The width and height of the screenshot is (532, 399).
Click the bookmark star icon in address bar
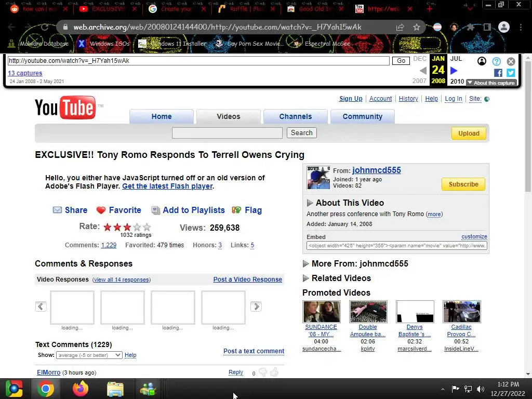coord(417,27)
